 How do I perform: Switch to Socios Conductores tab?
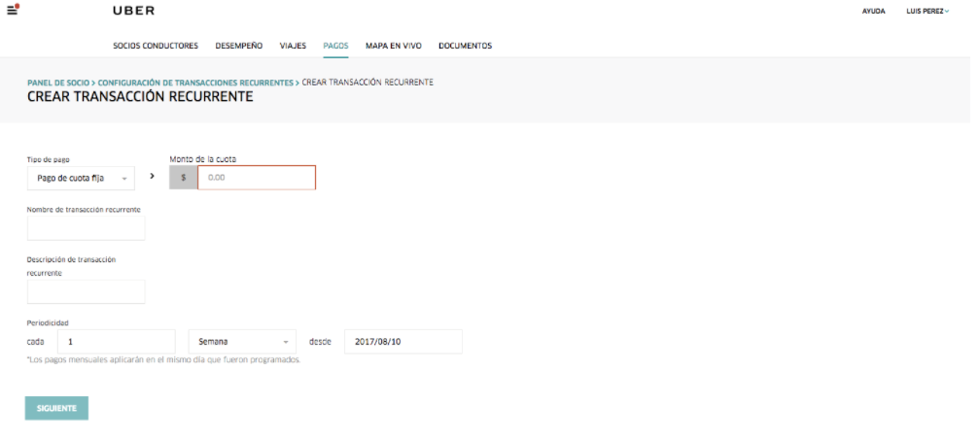(170, 46)
